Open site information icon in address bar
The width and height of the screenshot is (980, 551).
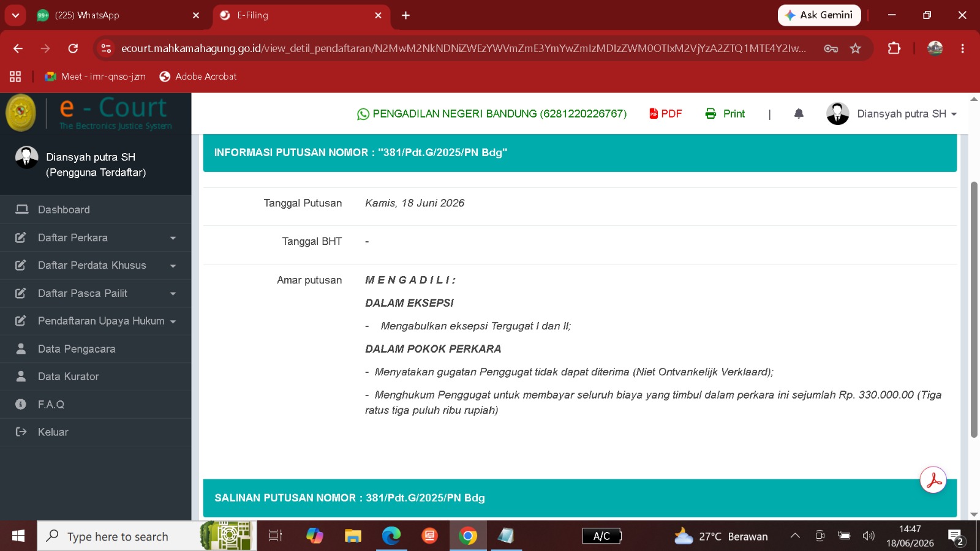pos(106,48)
